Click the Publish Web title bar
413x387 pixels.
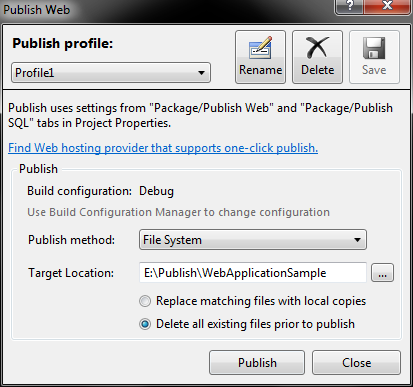[167, 9]
